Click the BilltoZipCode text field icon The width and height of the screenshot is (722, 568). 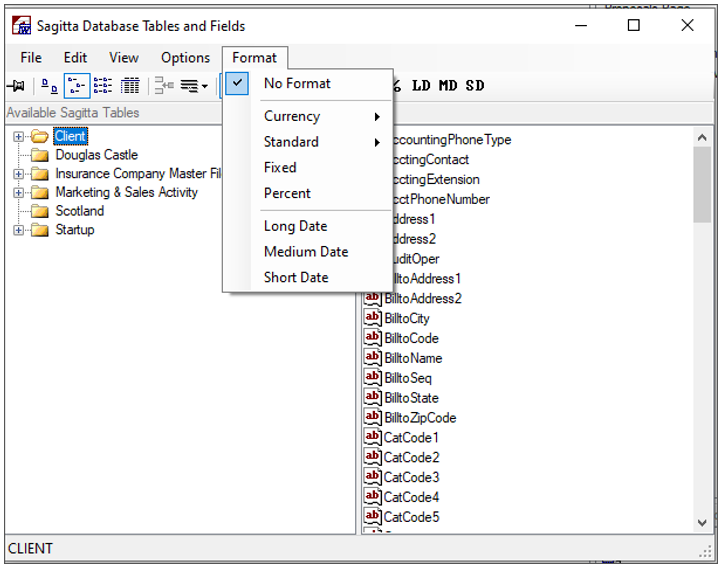(x=372, y=417)
